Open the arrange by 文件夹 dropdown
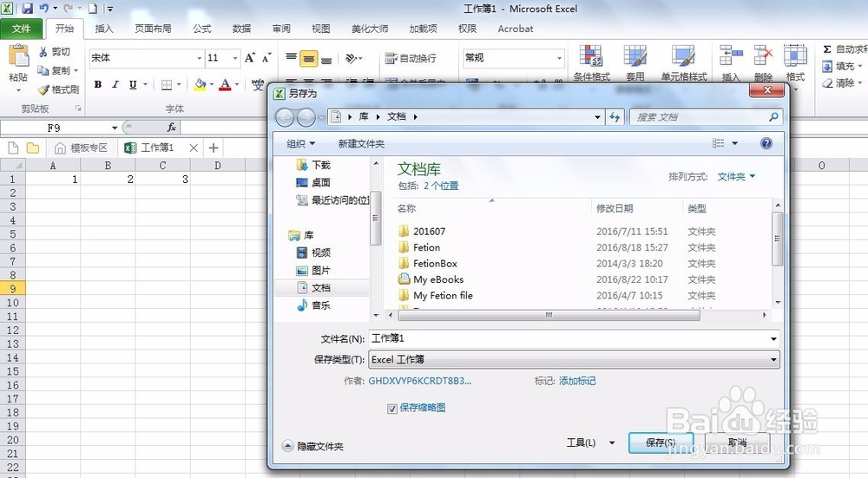 pos(736,177)
